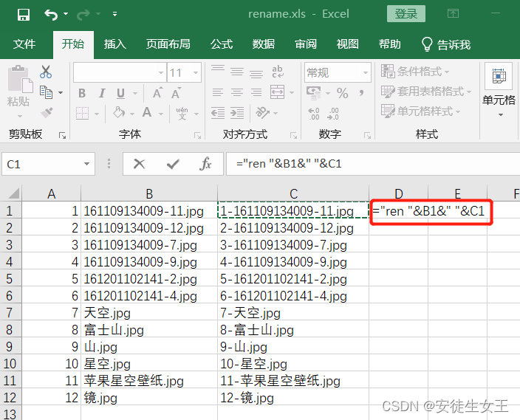Toggle Underline formatting

tap(120, 93)
